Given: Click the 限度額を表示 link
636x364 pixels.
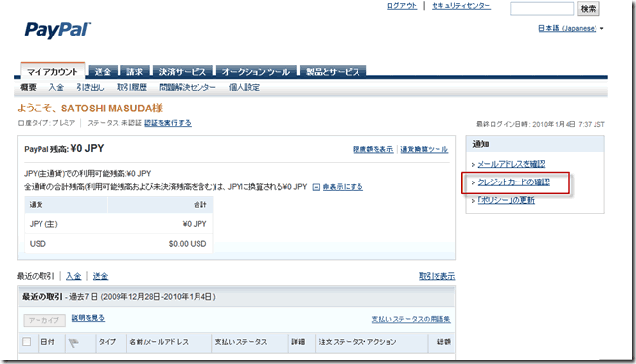Looking at the screenshot, I should coord(372,149).
